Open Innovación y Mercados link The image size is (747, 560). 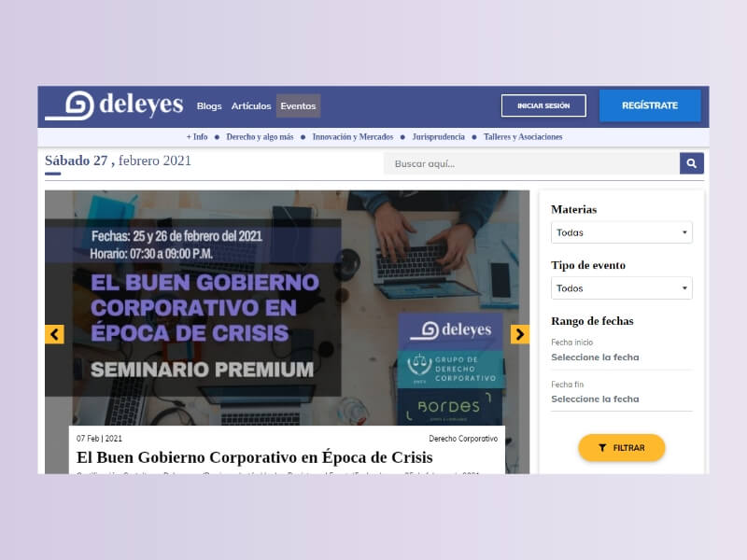pyautogui.click(x=353, y=136)
